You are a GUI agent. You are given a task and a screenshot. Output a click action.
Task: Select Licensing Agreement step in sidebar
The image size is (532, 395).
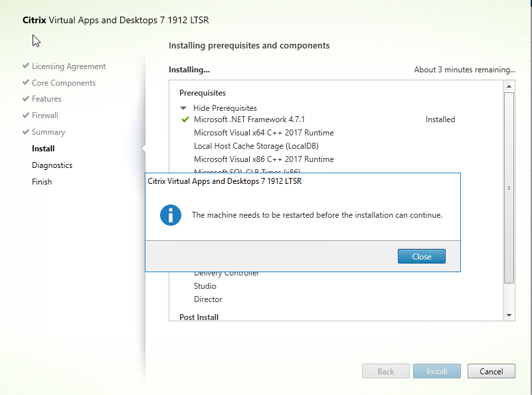(68, 66)
